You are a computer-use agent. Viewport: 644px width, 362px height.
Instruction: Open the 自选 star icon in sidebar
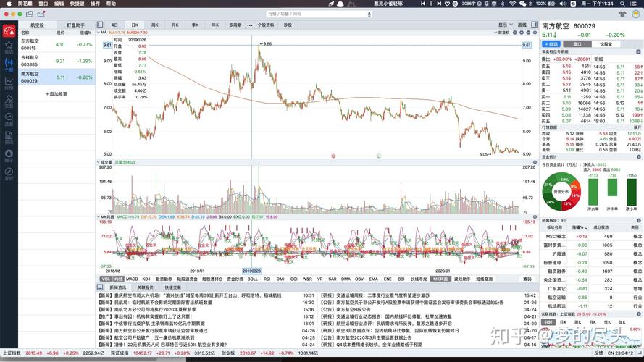[9, 46]
